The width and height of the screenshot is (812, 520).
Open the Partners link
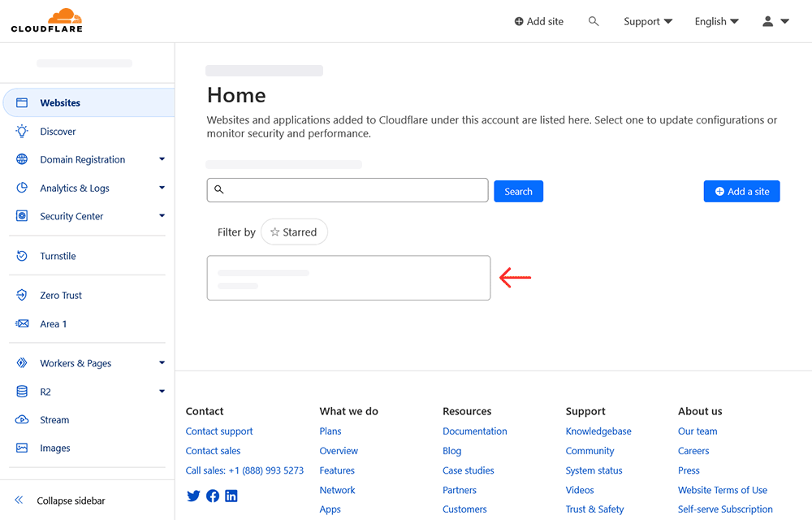(460, 490)
